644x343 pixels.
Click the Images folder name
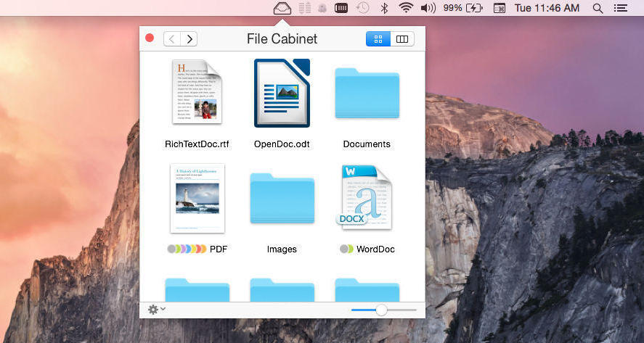[282, 249]
